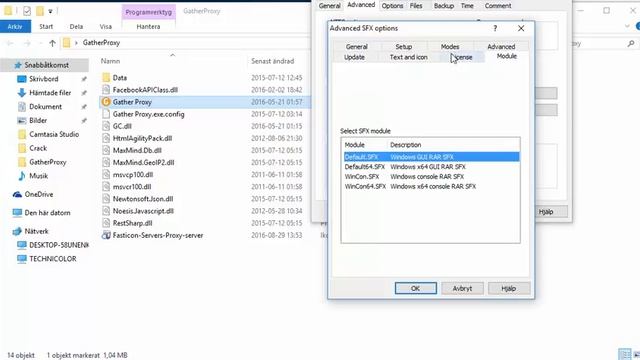Click the forward arrow in Explorer
The width and height of the screenshot is (640, 360).
point(27,43)
